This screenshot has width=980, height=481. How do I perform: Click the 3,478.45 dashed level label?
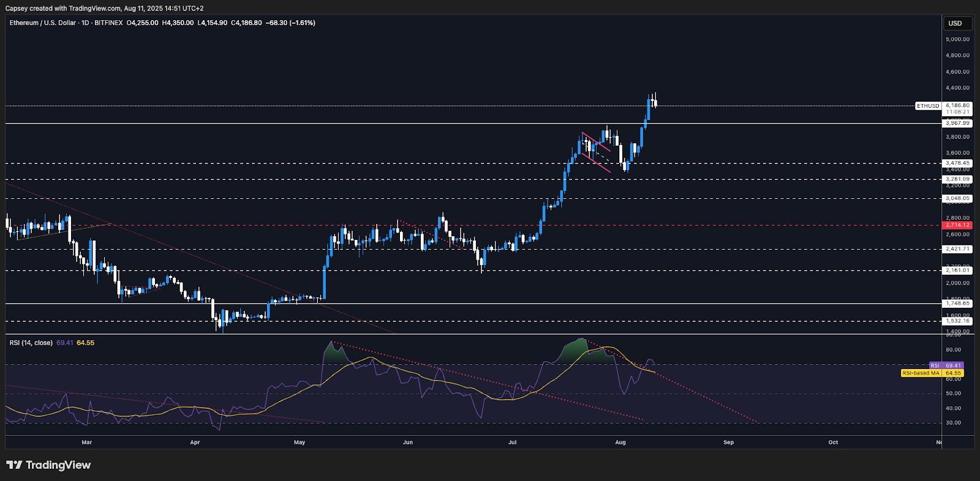(957, 163)
